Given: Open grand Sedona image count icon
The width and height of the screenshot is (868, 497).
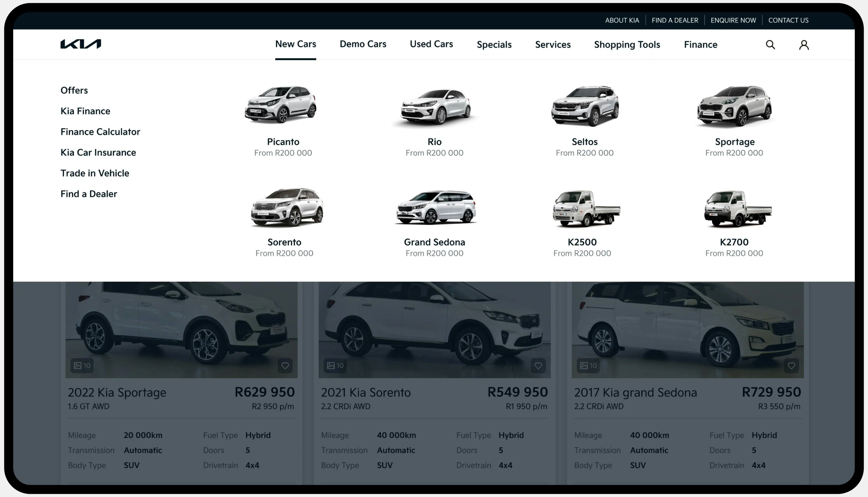Looking at the screenshot, I should [588, 366].
